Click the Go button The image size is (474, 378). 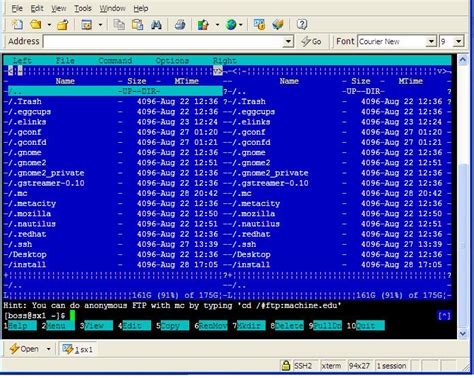click(311, 42)
